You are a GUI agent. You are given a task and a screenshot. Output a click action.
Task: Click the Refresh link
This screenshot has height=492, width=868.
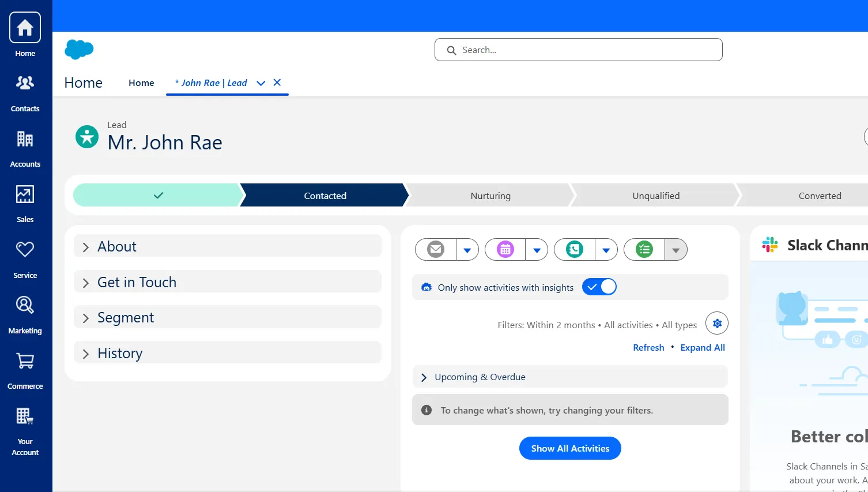pos(648,347)
